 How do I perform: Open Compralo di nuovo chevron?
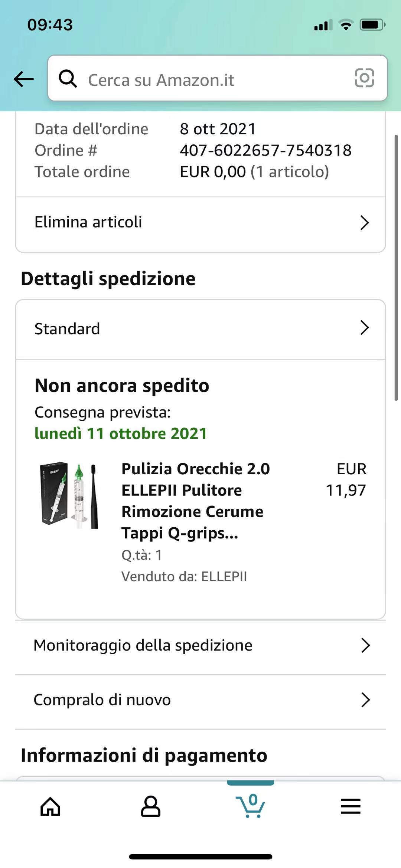point(366,700)
